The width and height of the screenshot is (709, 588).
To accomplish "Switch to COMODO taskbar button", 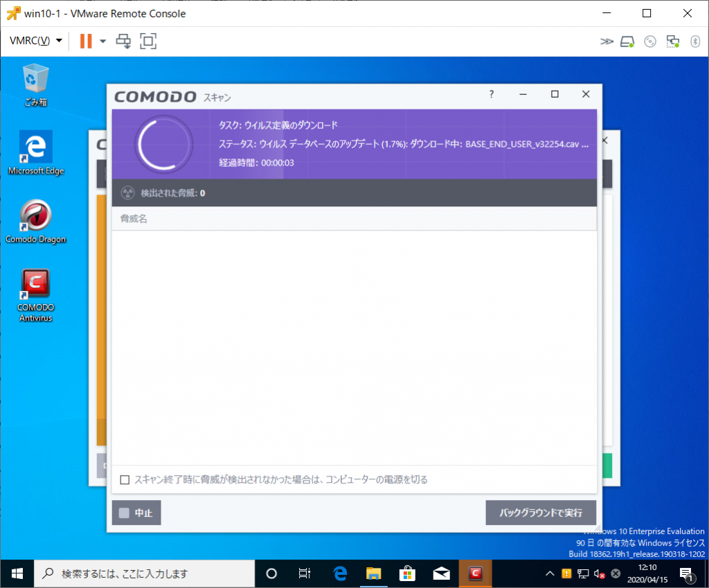I will [475, 573].
